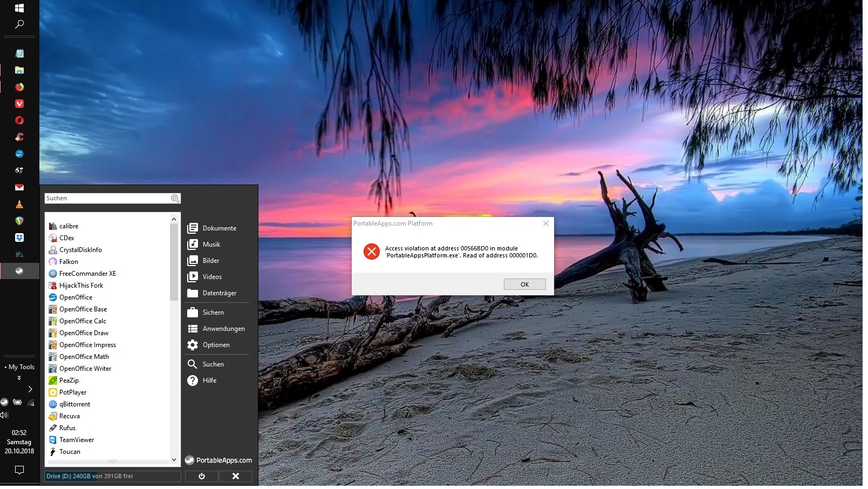This screenshot has height=489, width=868.
Task: Open PeaZip in the apps list
Action: 69,381
